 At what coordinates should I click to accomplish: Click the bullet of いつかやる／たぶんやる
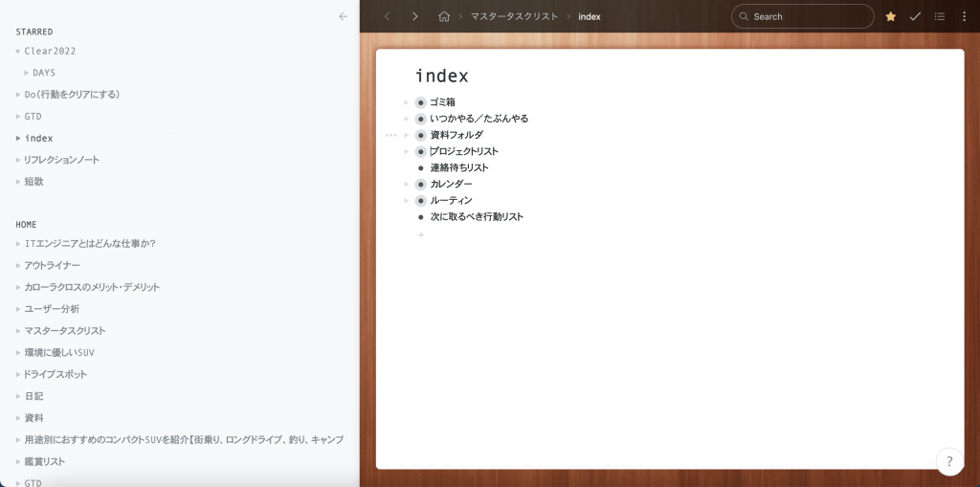coord(421,119)
